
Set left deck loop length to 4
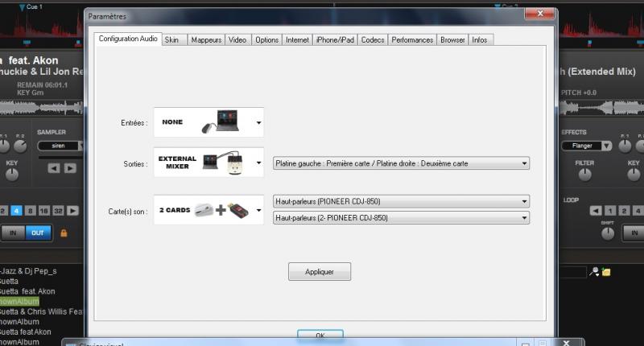pyautogui.click(x=16, y=211)
